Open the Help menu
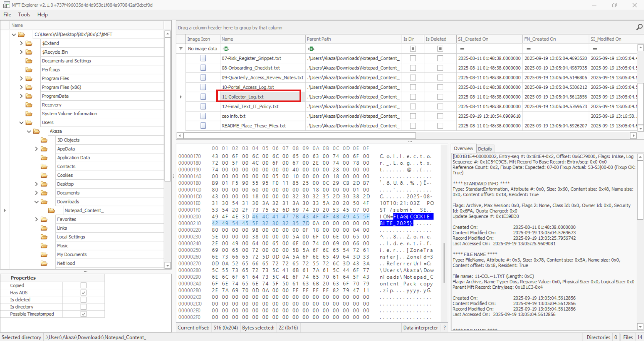 pos(42,14)
